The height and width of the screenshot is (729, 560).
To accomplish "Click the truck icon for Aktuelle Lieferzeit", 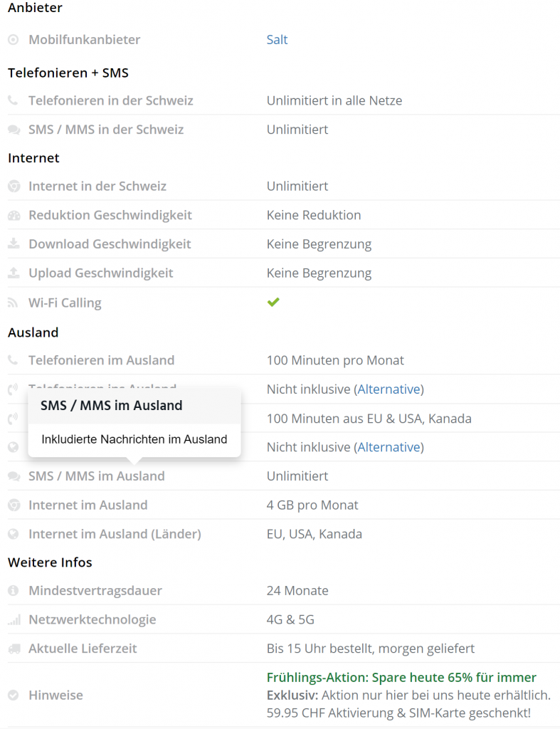I will pos(14,649).
